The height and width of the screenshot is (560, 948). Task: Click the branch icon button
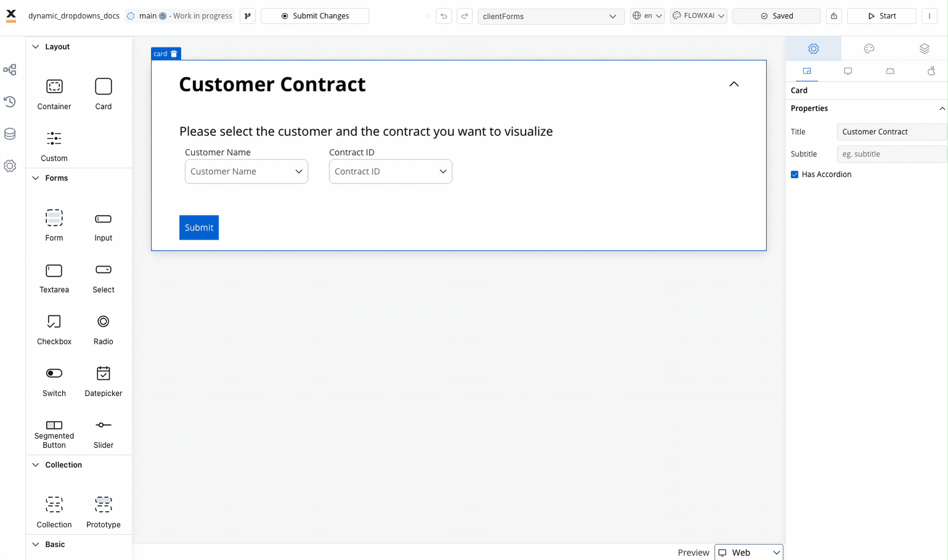click(248, 16)
